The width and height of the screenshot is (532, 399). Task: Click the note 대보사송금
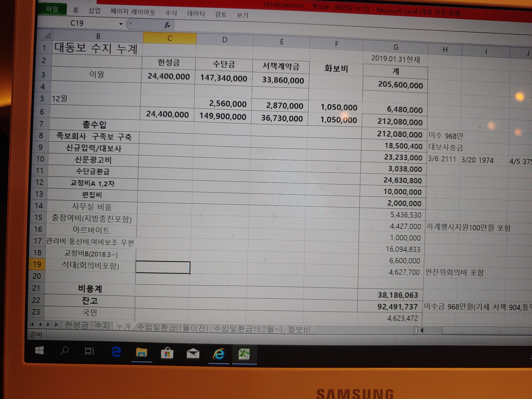tap(445, 147)
